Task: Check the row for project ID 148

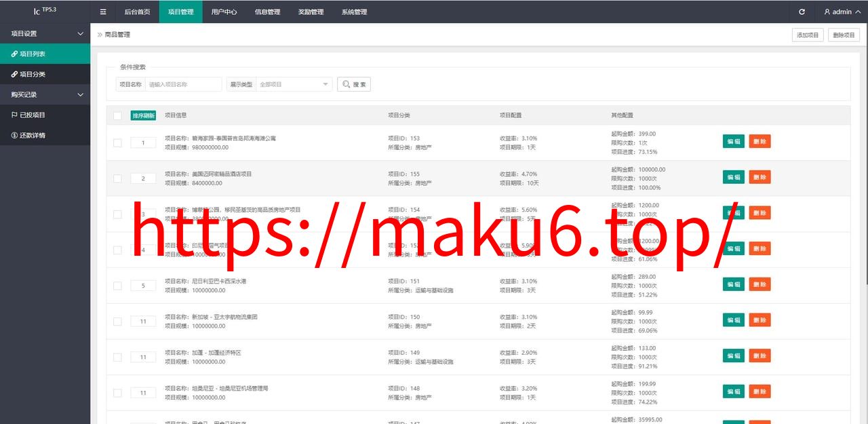Action: pos(117,393)
